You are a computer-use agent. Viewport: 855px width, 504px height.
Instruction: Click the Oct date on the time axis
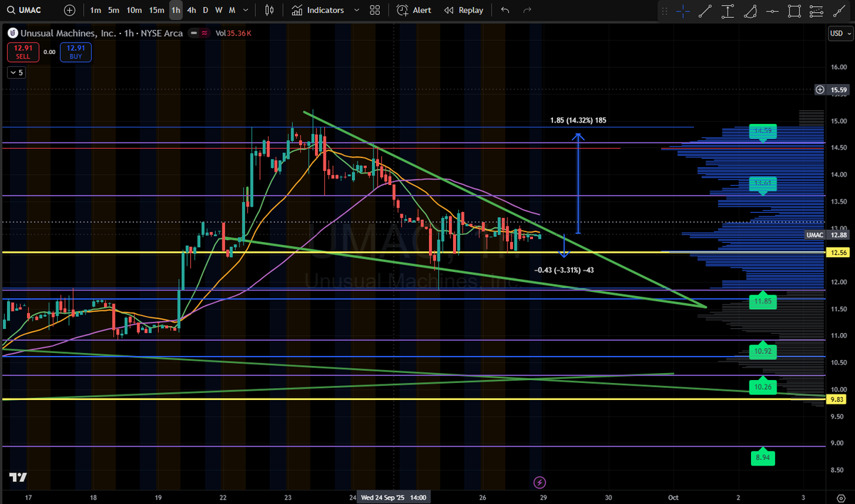673,497
